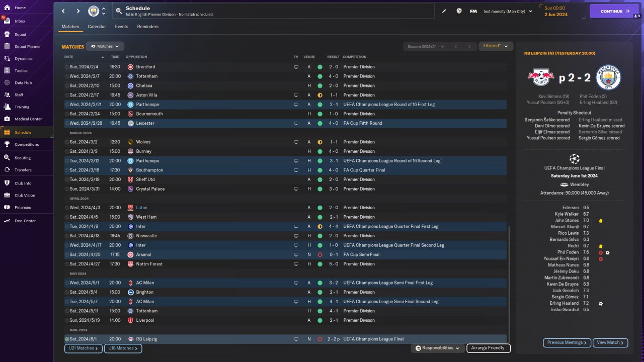The height and width of the screenshot is (362, 644).
Task: Open the Transfers arrows icon
Action: pos(8,170)
